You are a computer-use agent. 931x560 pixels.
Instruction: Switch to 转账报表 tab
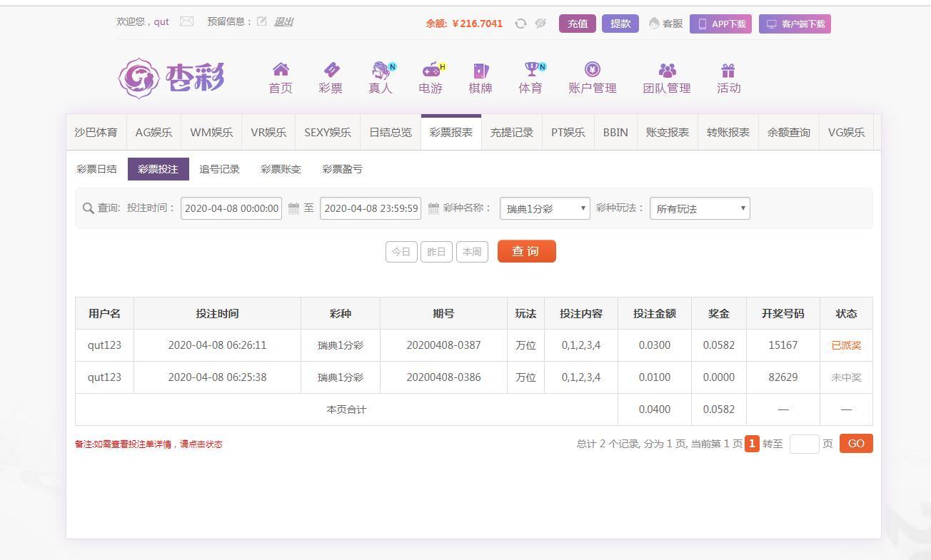tap(728, 132)
